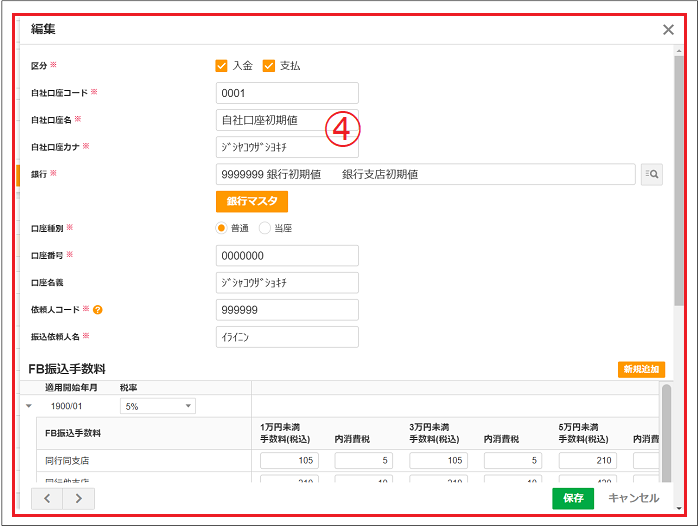Click the 自社口座コード field containing 0001

287,93
